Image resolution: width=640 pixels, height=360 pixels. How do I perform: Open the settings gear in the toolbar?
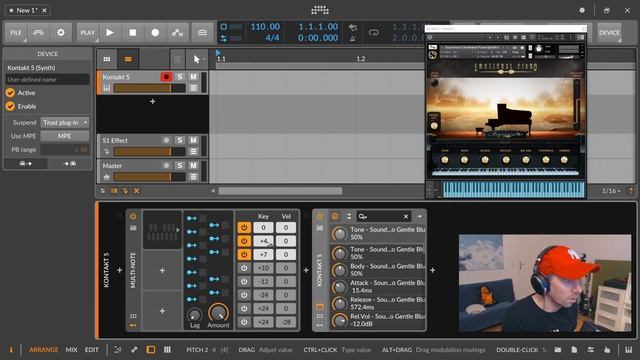(x=61, y=32)
